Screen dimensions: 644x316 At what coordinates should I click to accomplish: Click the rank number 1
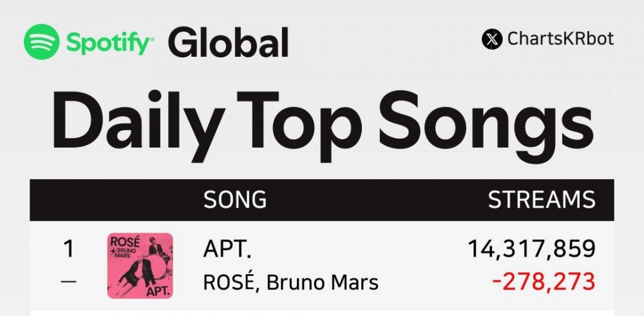pyautogui.click(x=69, y=249)
